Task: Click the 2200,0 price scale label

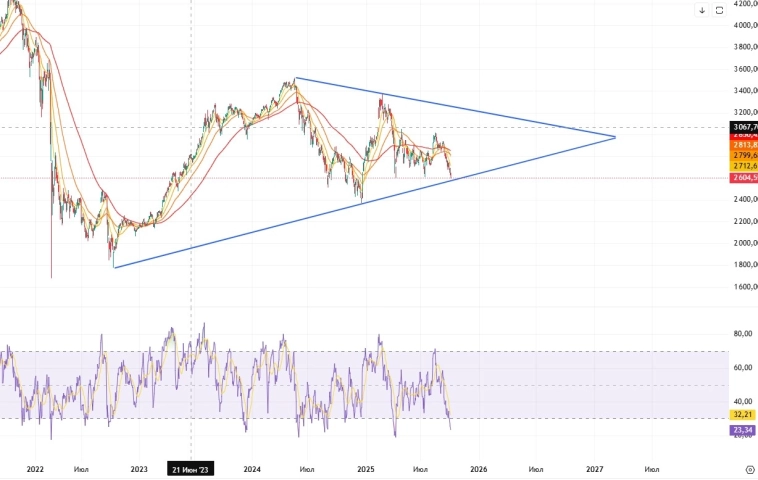Action: coord(745,221)
